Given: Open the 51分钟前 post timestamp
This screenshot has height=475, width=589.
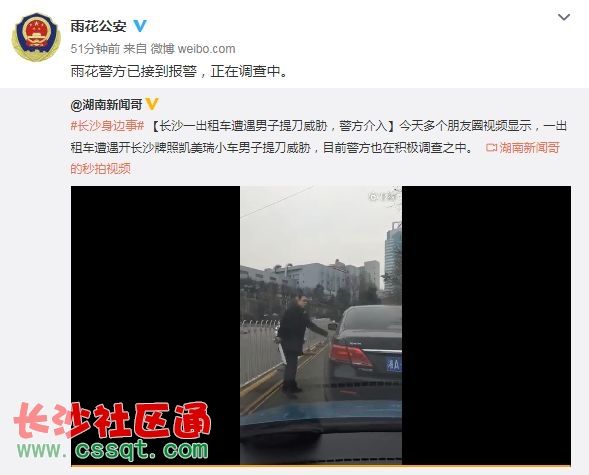Looking at the screenshot, I should 95,49.
